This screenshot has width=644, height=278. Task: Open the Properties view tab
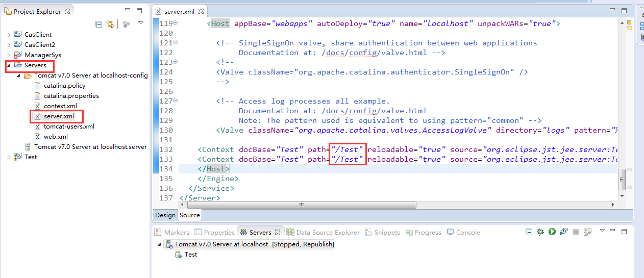[214, 232]
